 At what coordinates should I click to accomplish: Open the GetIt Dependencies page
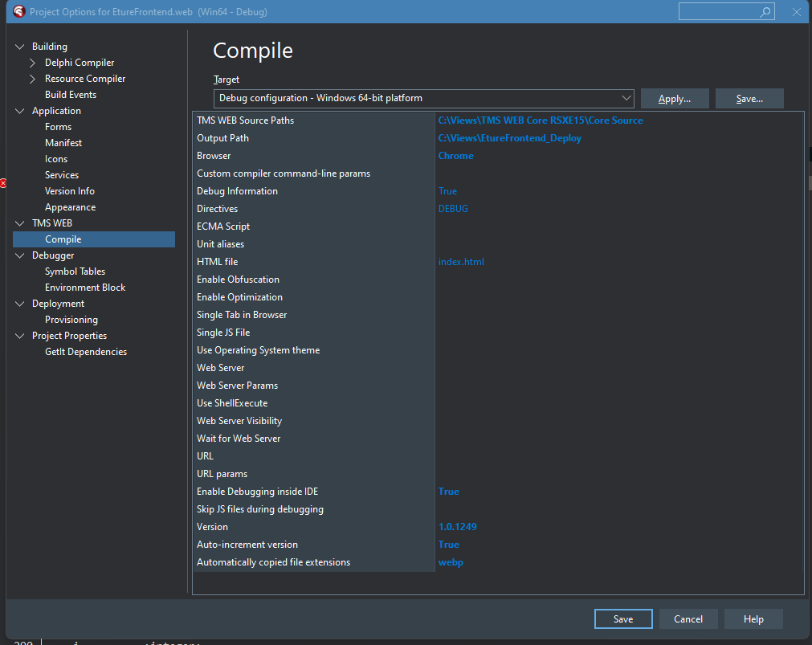(85, 352)
